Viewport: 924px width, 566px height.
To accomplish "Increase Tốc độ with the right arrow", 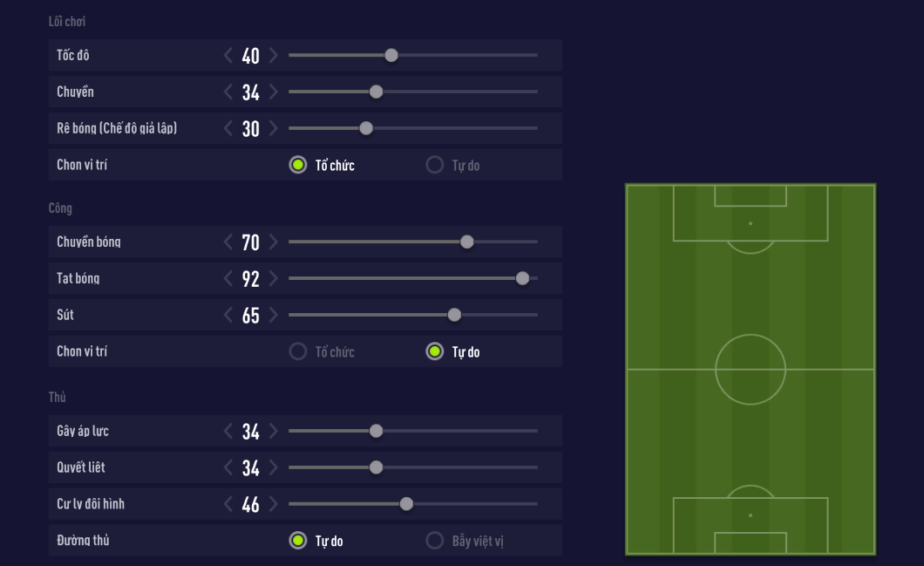I will (x=274, y=55).
